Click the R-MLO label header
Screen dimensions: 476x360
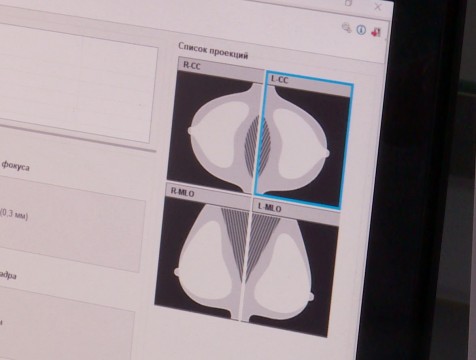pos(208,197)
